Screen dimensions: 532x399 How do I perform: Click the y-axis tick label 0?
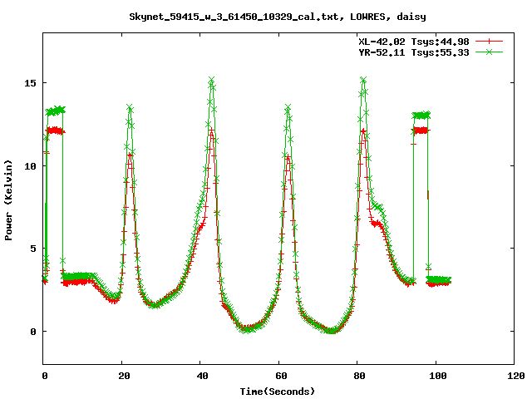(x=33, y=332)
